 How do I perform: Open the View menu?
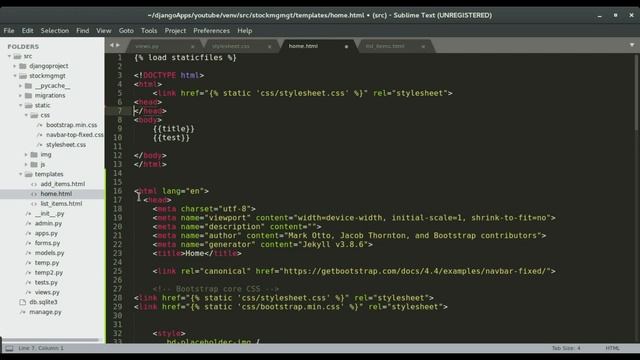[x=104, y=31]
